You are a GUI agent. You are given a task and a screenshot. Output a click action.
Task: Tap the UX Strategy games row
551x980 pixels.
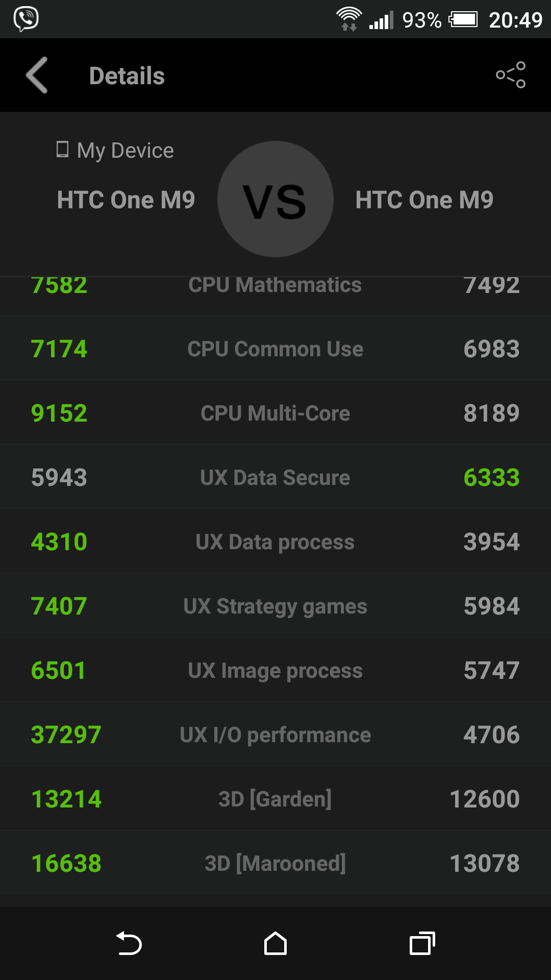point(275,605)
